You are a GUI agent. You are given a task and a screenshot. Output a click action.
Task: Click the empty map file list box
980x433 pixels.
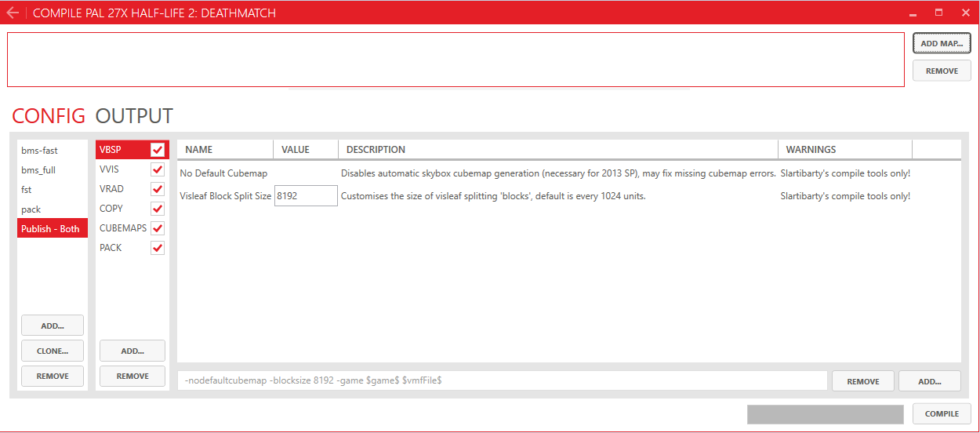click(456, 60)
